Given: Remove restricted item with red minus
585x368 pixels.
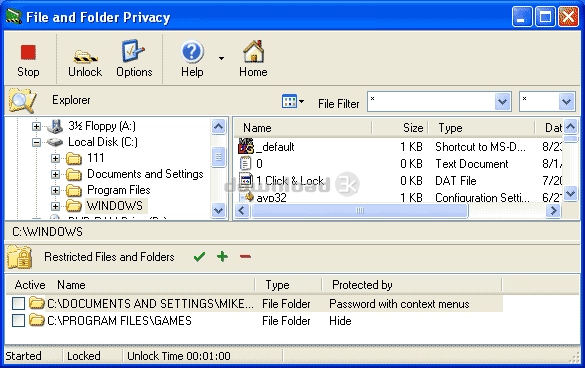Looking at the screenshot, I should (x=245, y=256).
